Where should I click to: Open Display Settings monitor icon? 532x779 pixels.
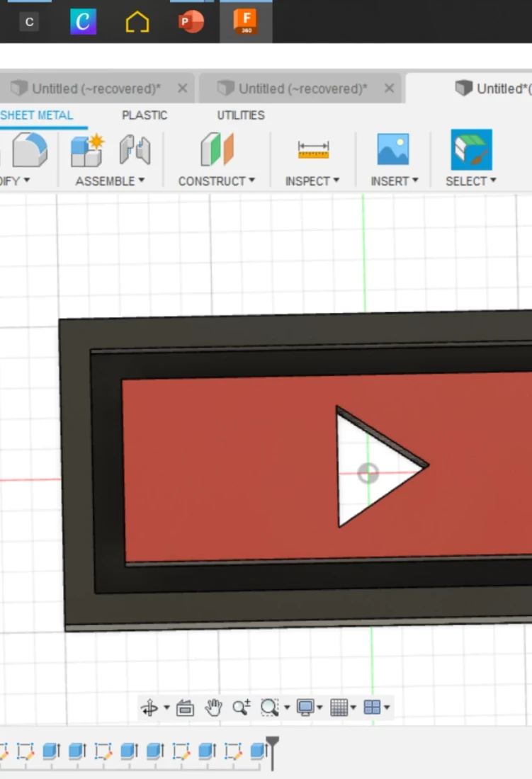coord(305,707)
